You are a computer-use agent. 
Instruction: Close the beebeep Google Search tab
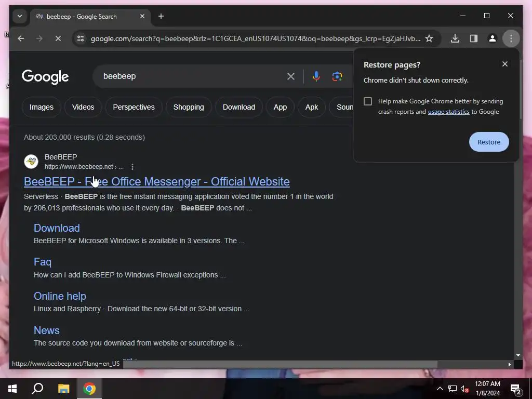(142, 16)
